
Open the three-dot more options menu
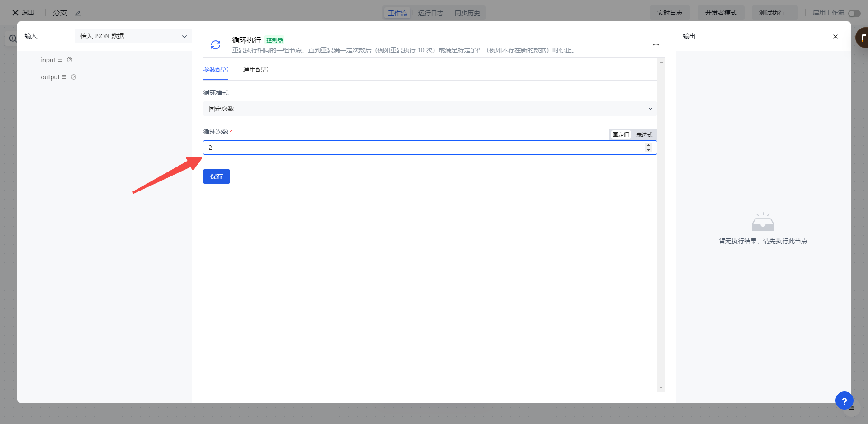656,45
